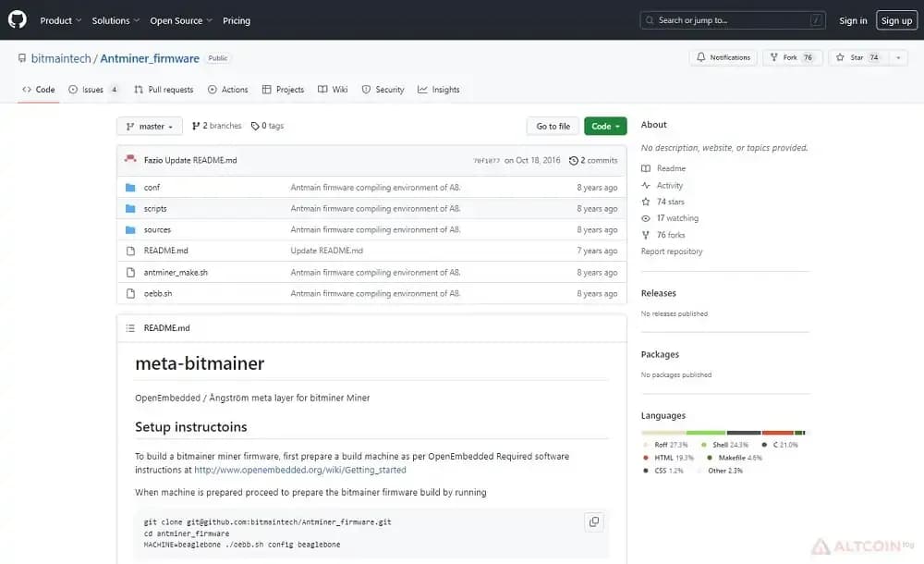Open the Fazio author avatar
The width and height of the screenshot is (924, 564).
click(x=130, y=159)
